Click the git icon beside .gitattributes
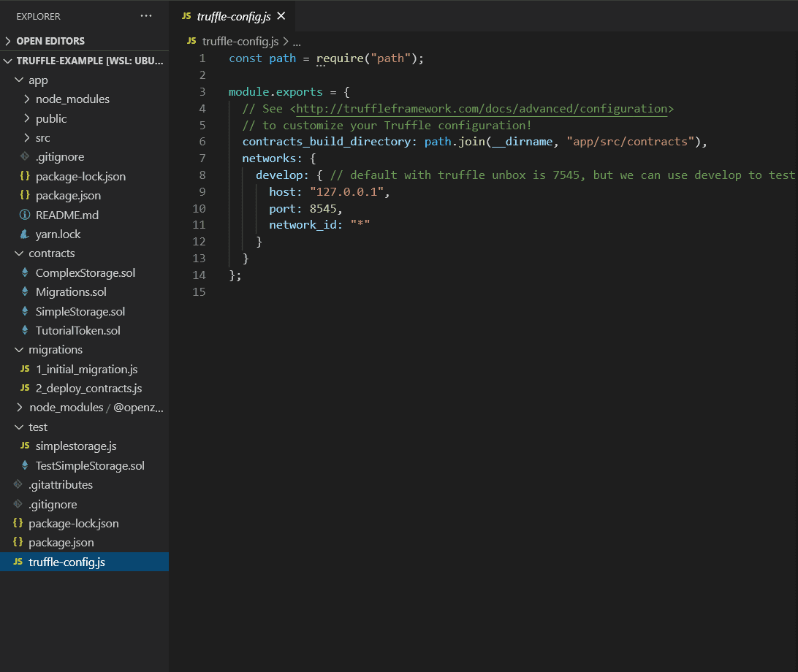Viewport: 798px width, 672px height. tap(18, 485)
